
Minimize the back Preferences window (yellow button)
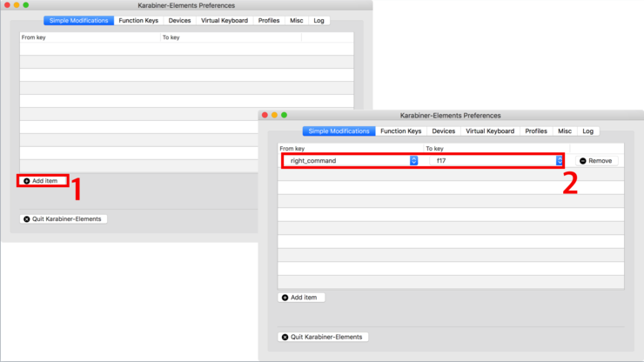pos(17,5)
